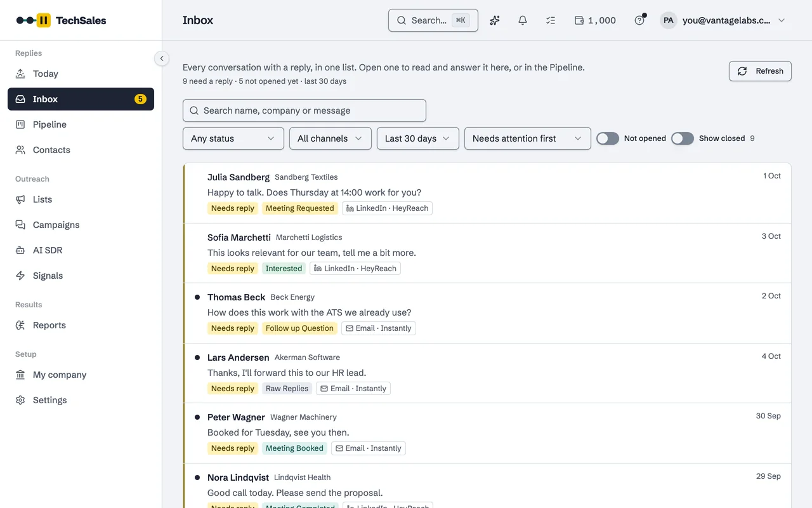The height and width of the screenshot is (508, 812).
Task: Open Campaigns
Action: [81, 225]
